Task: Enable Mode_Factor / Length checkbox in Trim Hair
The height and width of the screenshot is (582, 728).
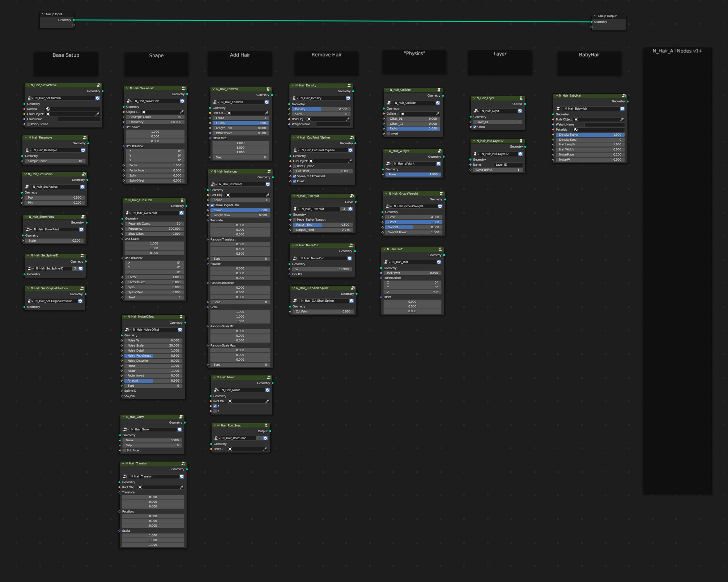Action: click(x=295, y=220)
